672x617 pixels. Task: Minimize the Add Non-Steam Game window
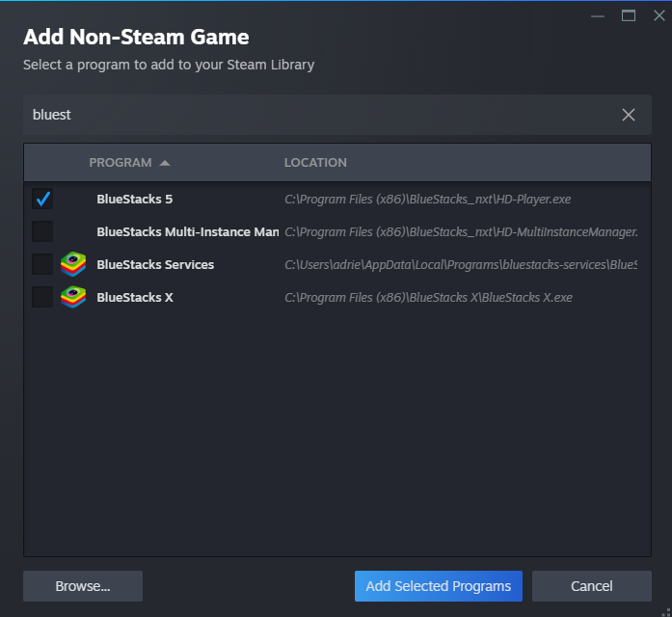(598, 14)
